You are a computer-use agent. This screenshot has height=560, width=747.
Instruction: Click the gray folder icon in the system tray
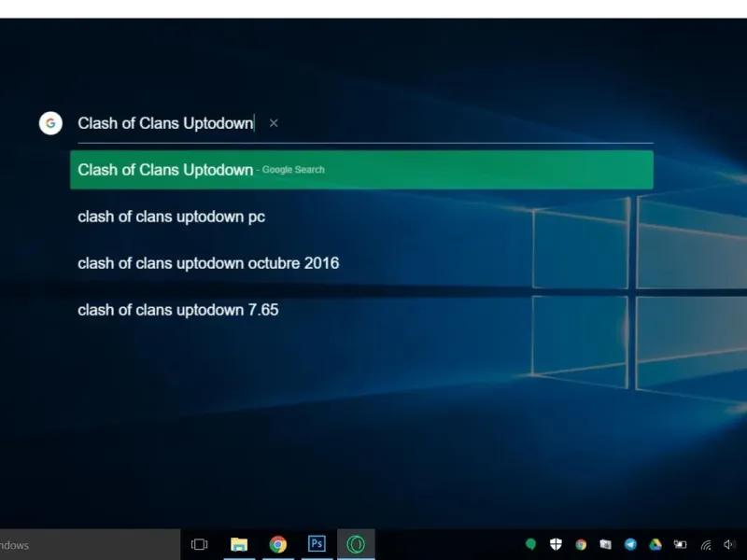[x=605, y=544]
